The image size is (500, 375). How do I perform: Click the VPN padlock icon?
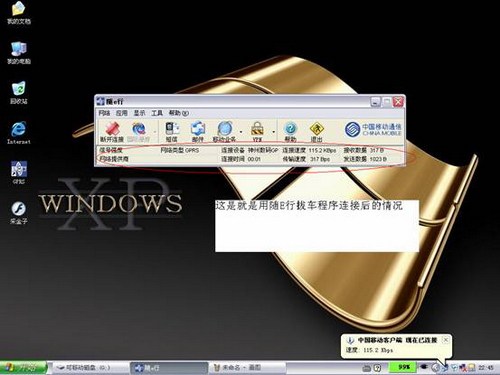tap(257, 131)
